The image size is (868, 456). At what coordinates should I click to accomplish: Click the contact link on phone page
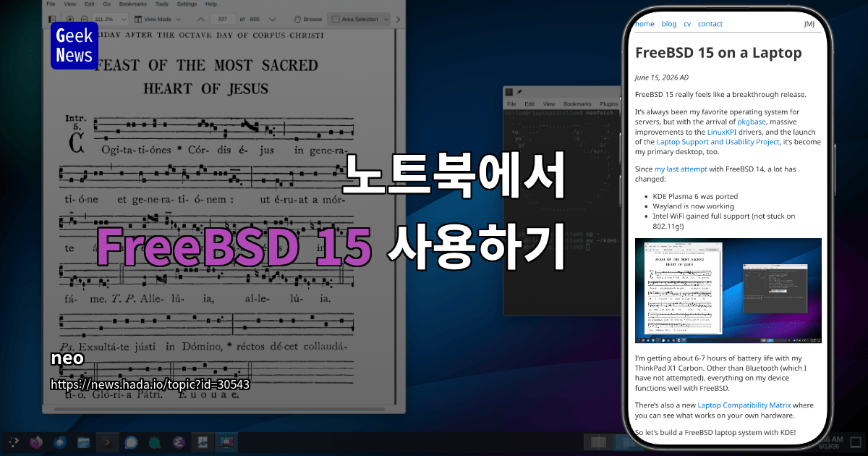coord(710,24)
